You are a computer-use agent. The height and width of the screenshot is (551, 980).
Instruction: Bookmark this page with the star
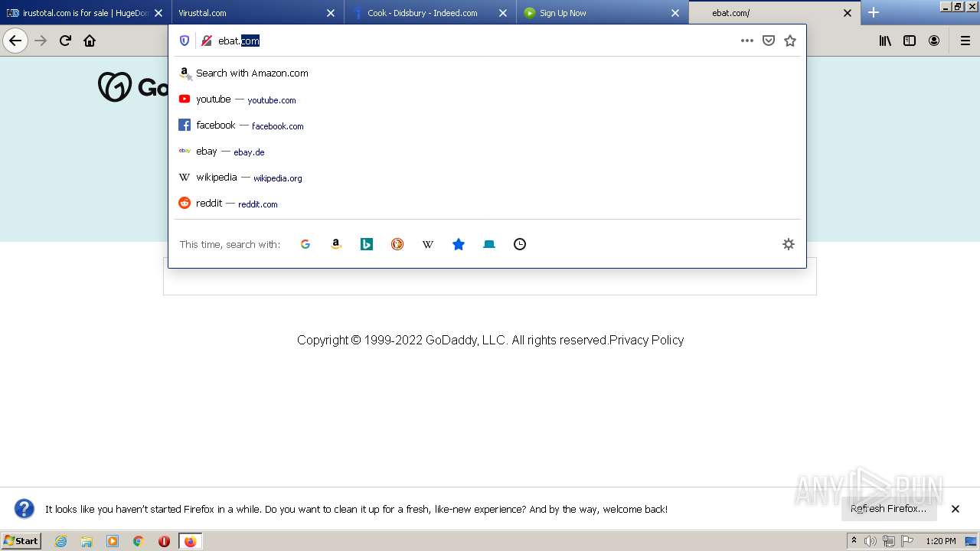tap(790, 41)
